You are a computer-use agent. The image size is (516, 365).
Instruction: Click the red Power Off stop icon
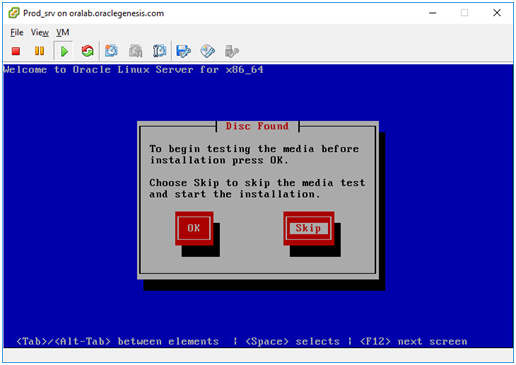tap(16, 51)
